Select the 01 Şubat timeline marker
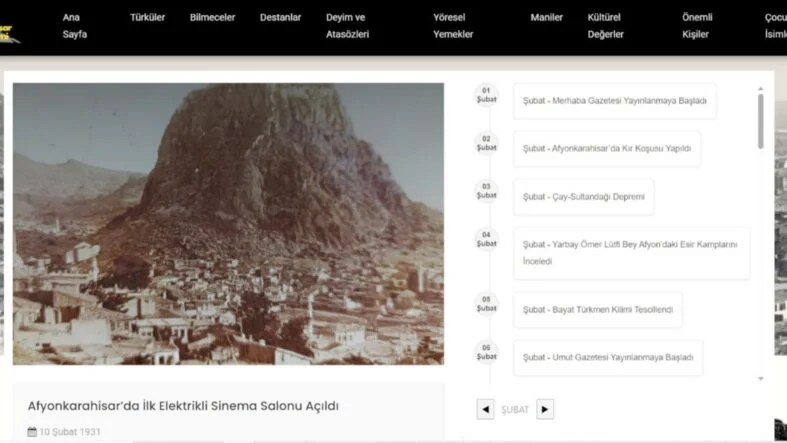The height and width of the screenshot is (443, 787). tap(486, 95)
